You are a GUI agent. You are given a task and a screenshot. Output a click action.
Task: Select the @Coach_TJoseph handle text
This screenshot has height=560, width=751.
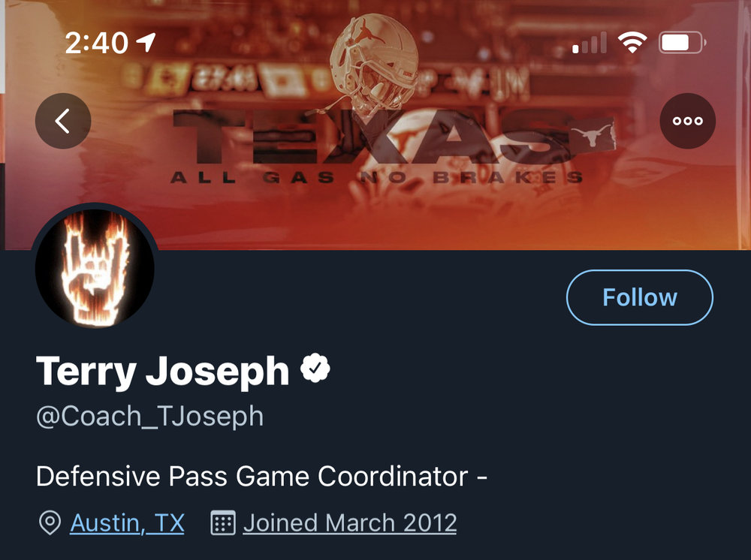coord(149,417)
